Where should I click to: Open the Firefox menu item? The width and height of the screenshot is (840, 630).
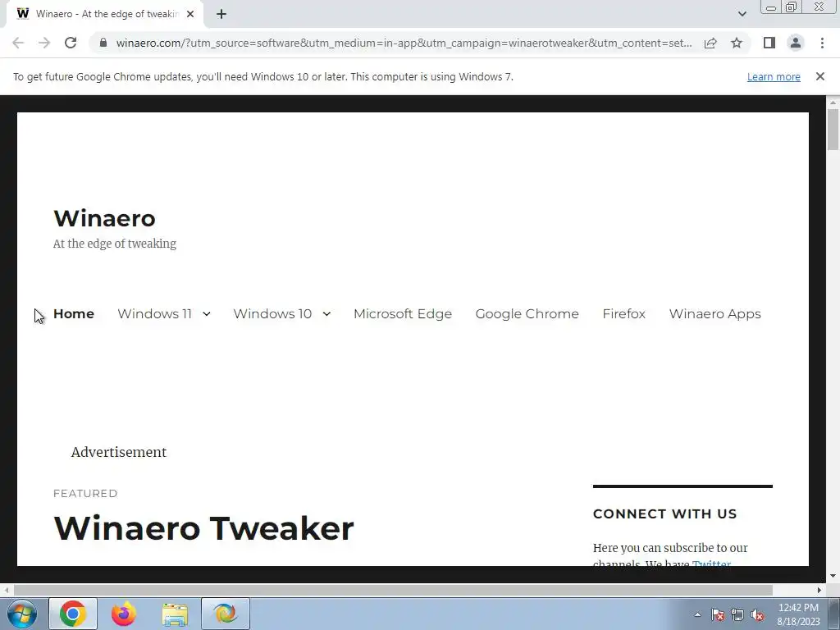click(x=623, y=314)
